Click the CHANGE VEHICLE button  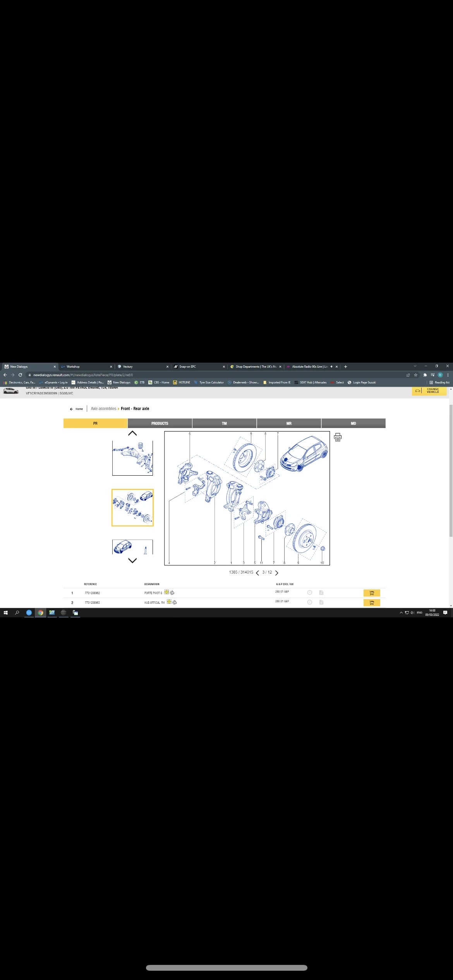click(429, 391)
